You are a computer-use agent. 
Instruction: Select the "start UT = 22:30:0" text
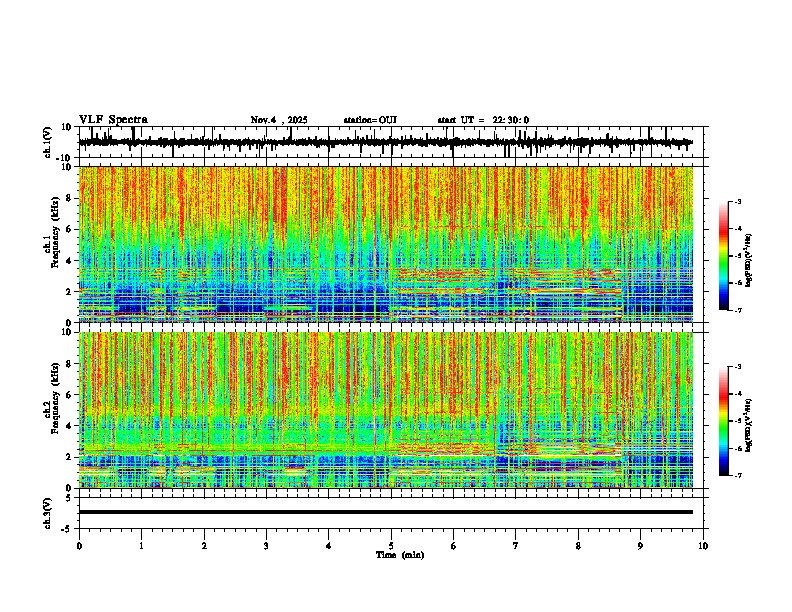[483, 120]
